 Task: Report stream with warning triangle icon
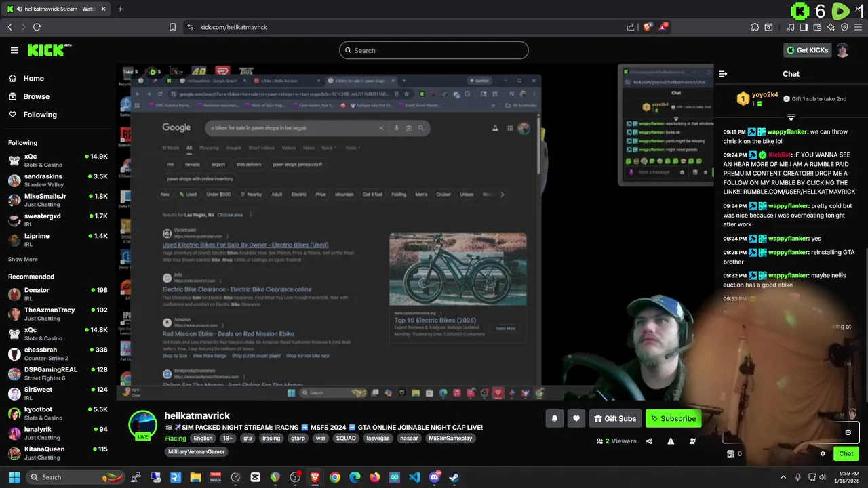(x=671, y=441)
